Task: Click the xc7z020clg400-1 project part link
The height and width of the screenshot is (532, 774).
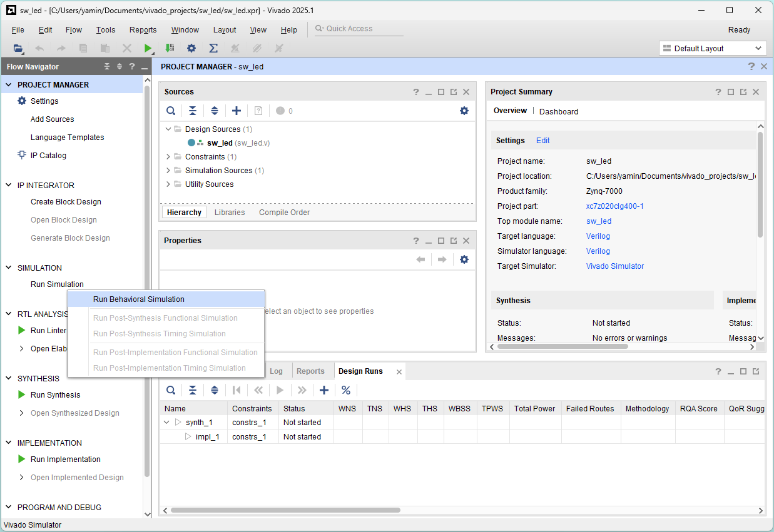Action: pos(614,206)
